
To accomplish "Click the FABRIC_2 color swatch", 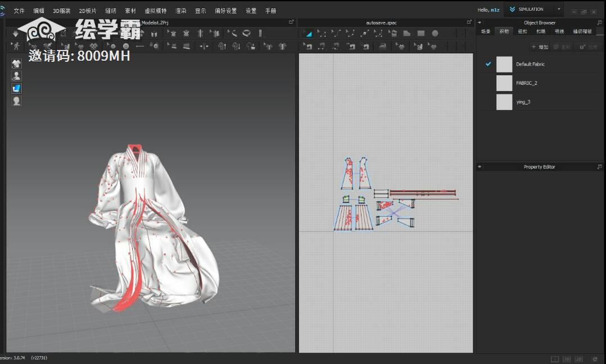I will click(x=504, y=83).
